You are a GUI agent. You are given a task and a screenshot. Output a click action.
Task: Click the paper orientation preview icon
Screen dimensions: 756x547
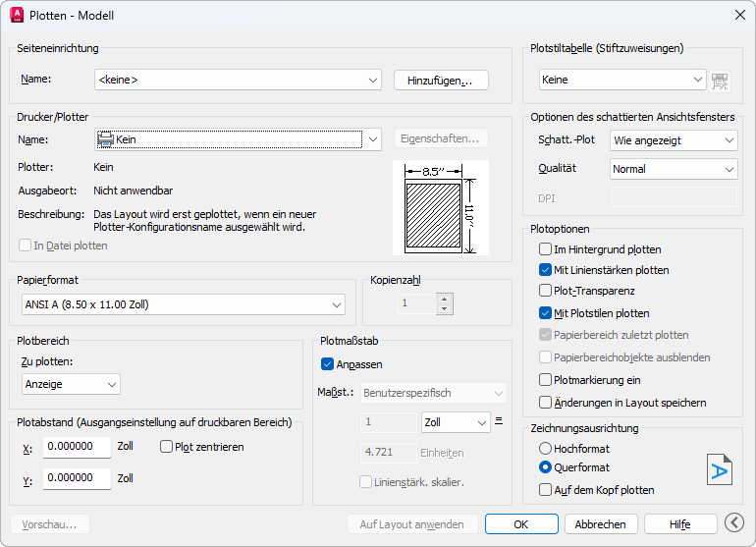coord(720,469)
